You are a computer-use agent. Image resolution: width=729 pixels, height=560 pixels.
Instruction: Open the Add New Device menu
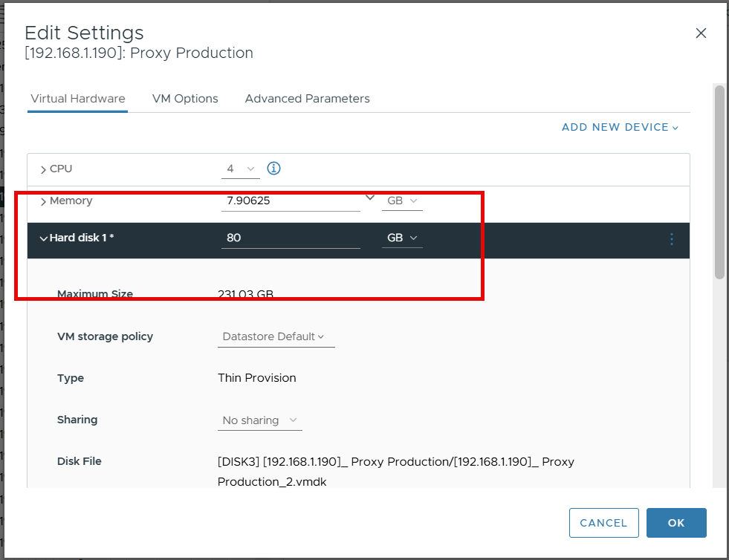click(620, 127)
